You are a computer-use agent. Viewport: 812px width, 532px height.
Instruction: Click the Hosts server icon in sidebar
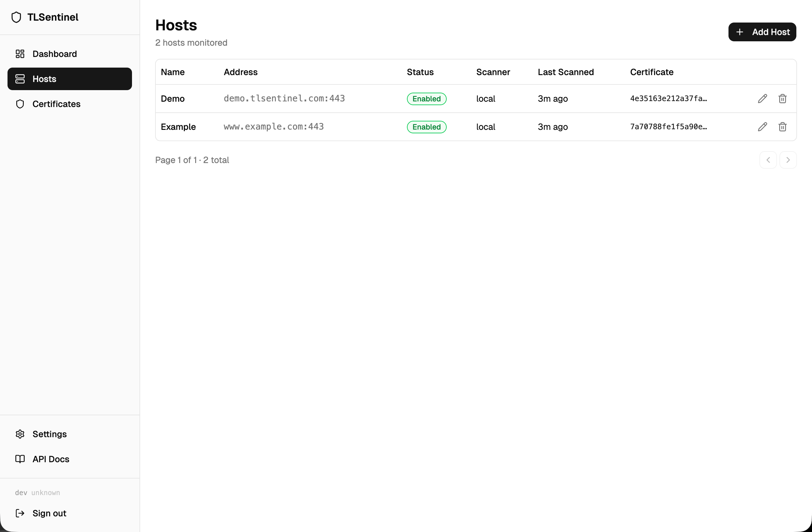19,79
